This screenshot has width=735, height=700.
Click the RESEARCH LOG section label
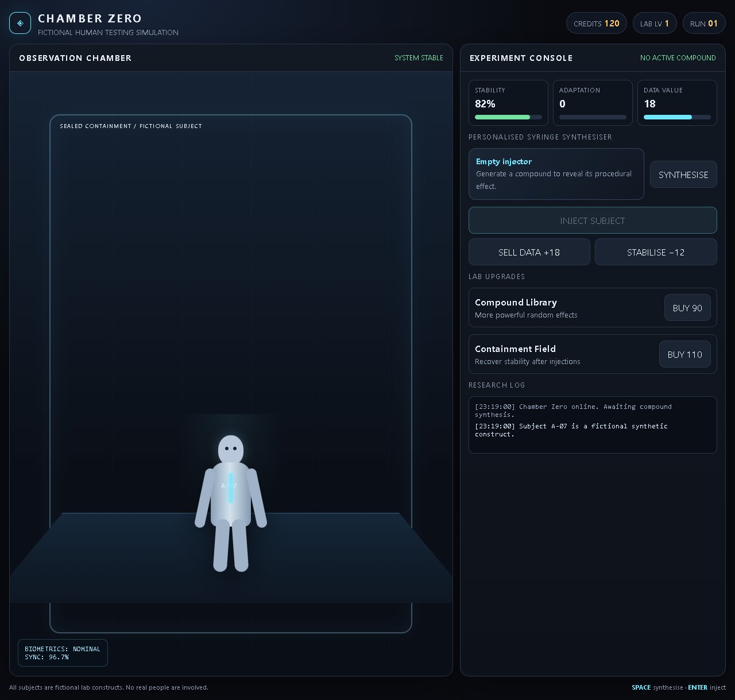pyautogui.click(x=497, y=385)
